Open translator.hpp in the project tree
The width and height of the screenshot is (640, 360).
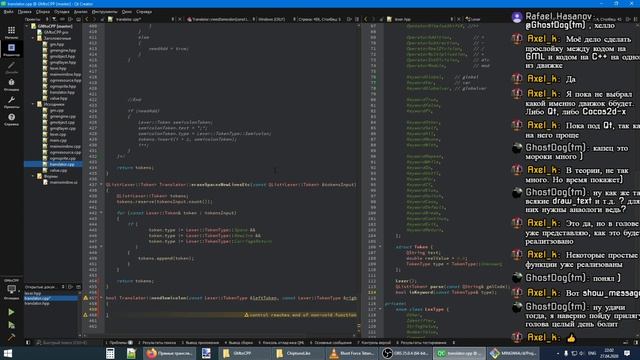click(62, 92)
